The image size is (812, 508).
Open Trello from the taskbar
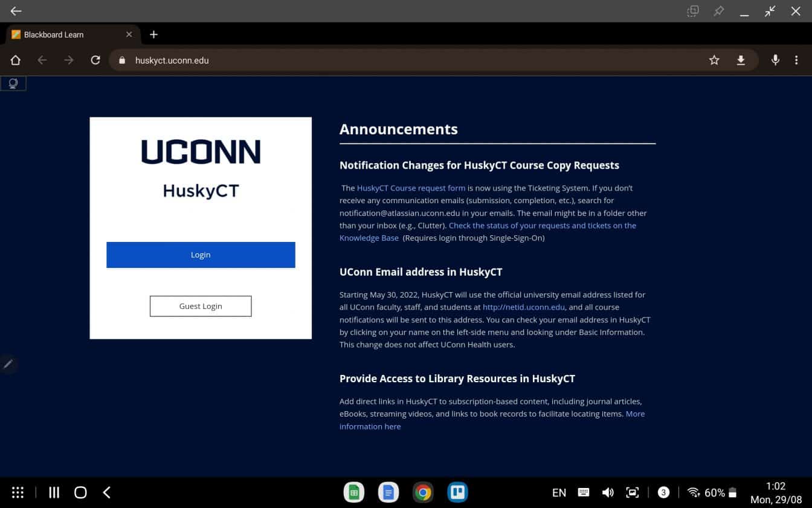[457, 492]
